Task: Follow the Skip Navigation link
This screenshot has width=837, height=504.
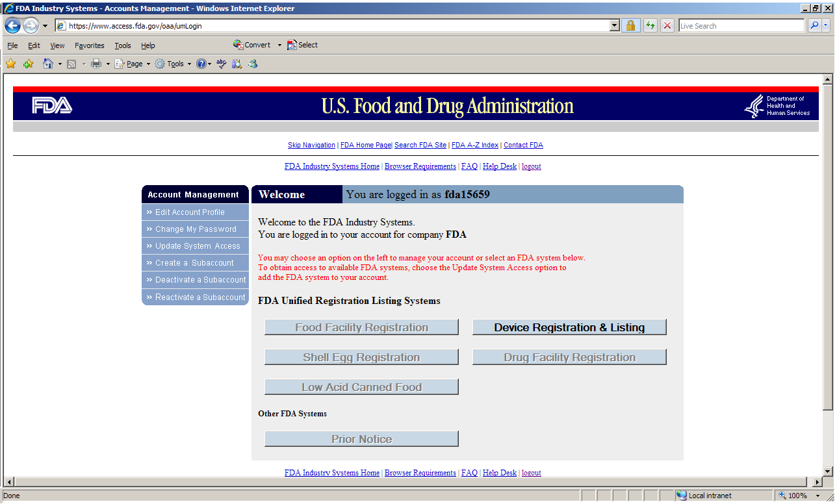Action: click(x=311, y=145)
